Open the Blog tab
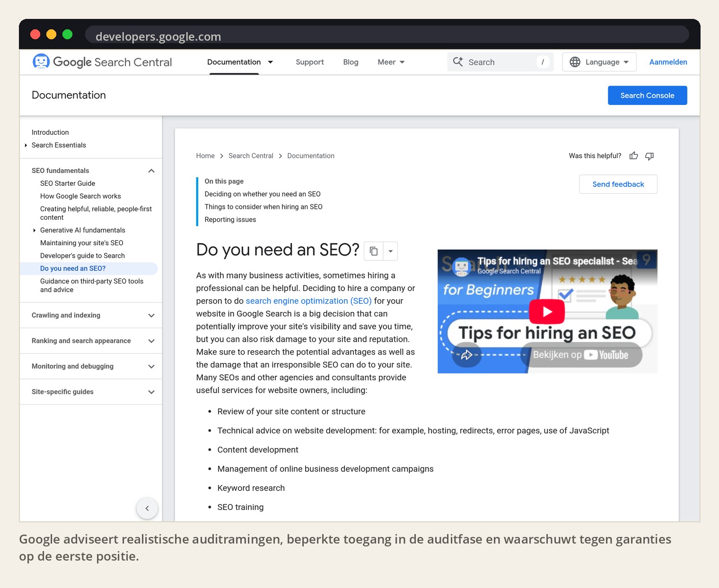The width and height of the screenshot is (719, 588). point(351,62)
